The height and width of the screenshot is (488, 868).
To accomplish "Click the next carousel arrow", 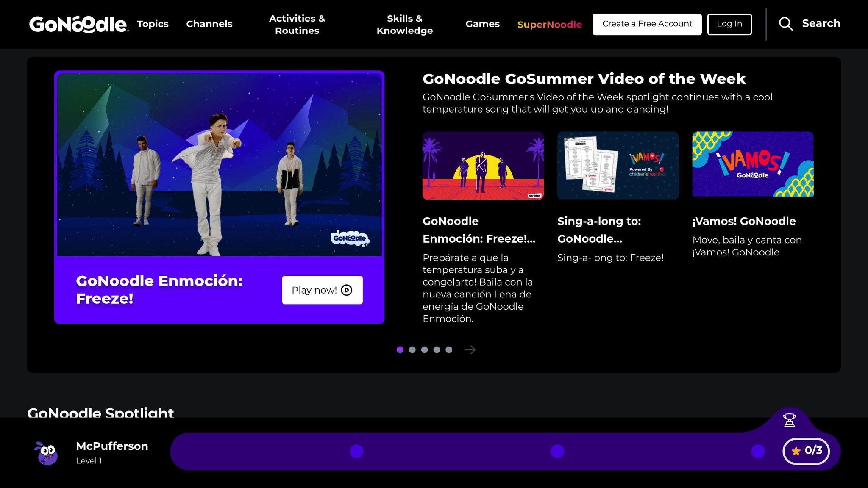I will 470,349.
